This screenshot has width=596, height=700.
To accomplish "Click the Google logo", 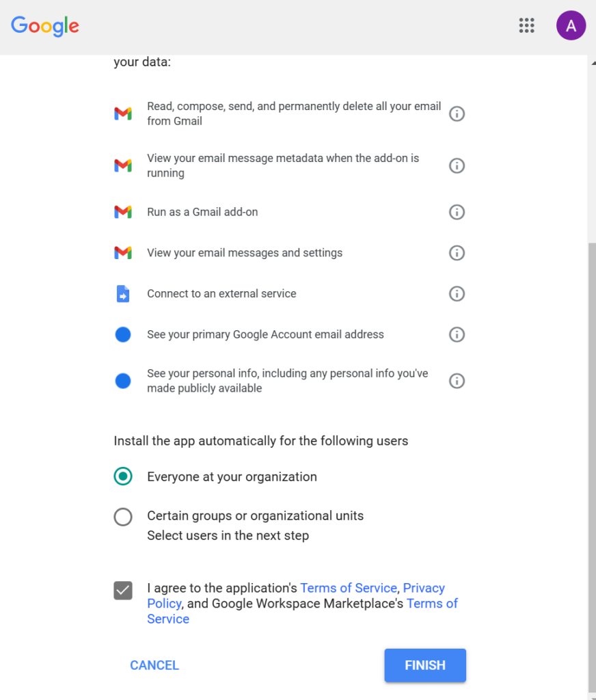I will click(x=45, y=26).
